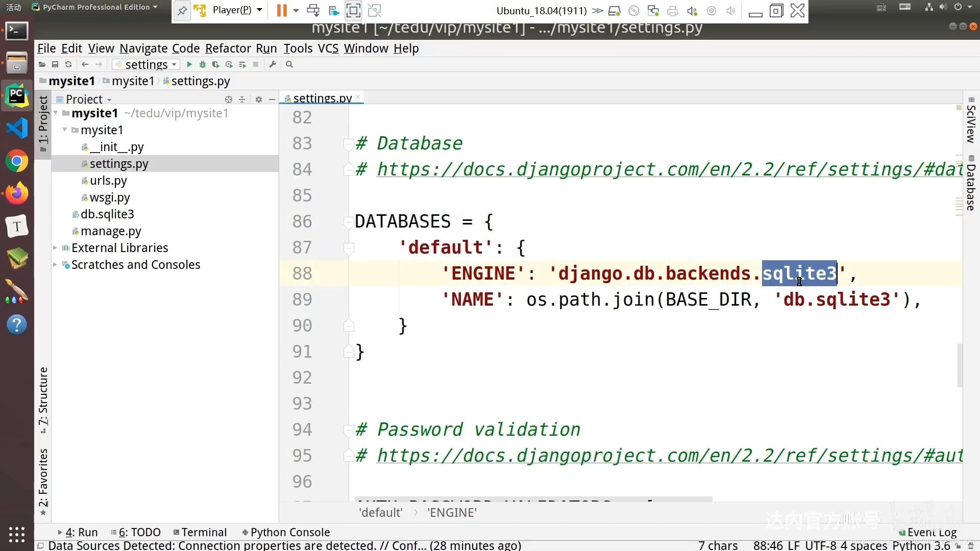Image resolution: width=980 pixels, height=551 pixels.
Task: Click the Search Everywhere magnifier icon
Action: pyautogui.click(x=289, y=65)
